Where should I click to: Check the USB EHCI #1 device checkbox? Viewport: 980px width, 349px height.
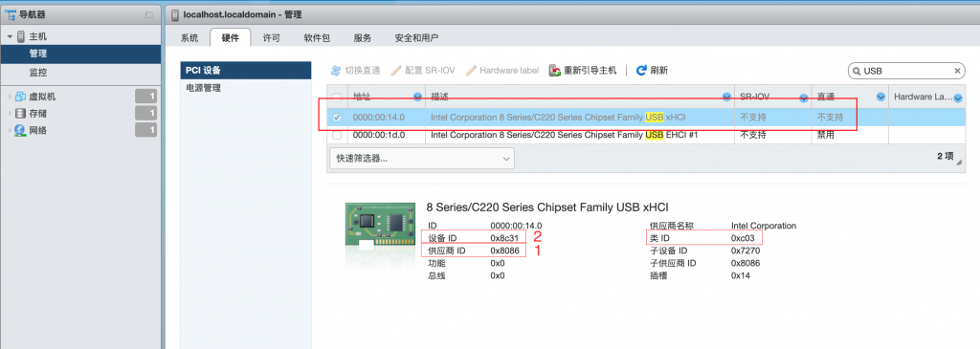(x=338, y=135)
